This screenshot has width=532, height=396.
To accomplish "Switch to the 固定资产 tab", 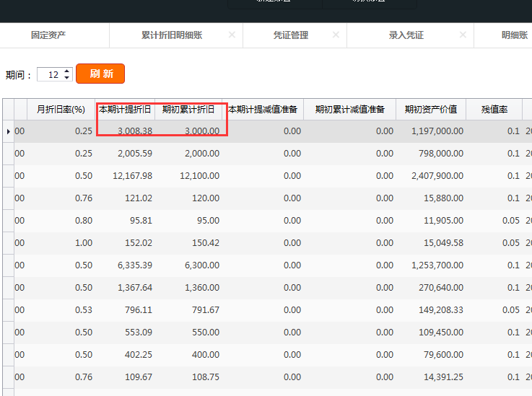I will point(48,35).
